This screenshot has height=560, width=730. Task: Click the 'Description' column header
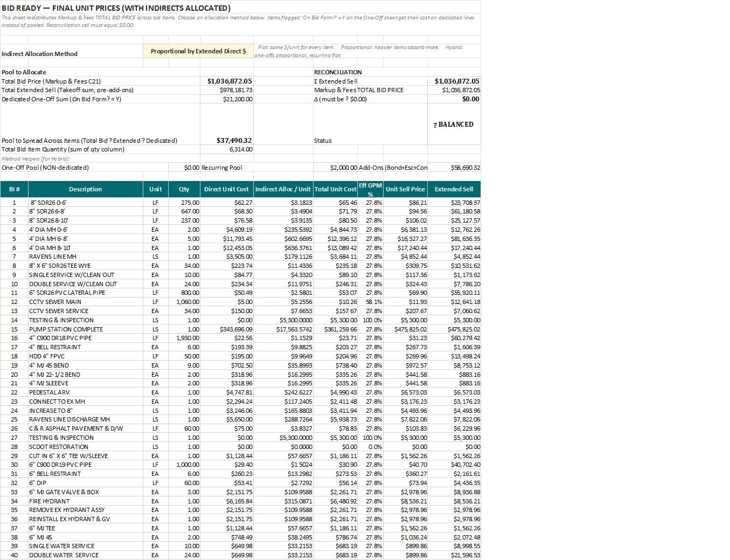pos(85,189)
